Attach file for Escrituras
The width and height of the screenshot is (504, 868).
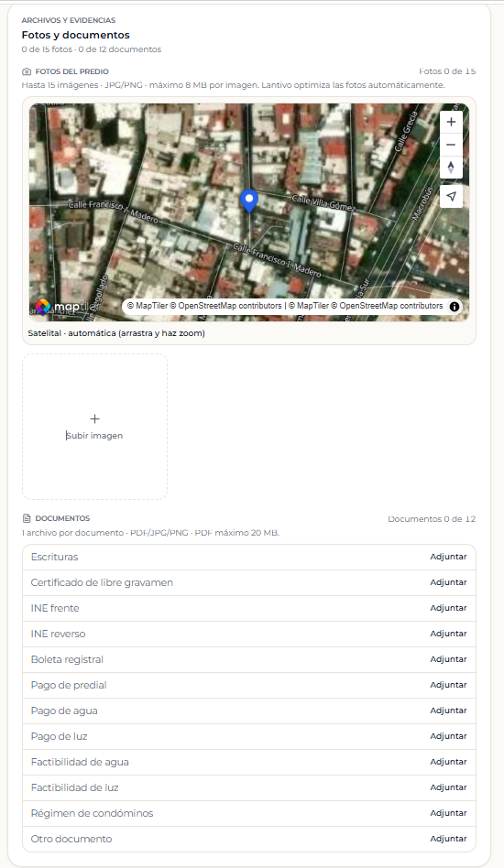click(448, 557)
